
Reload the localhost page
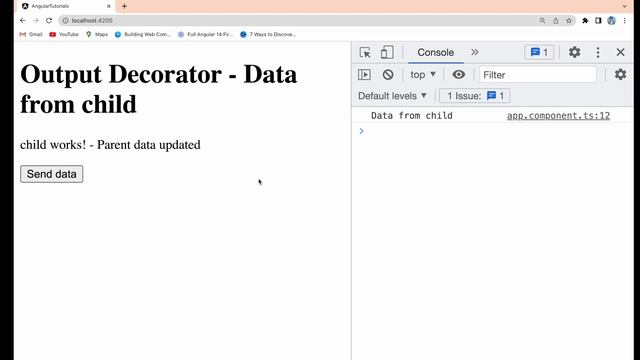(x=49, y=20)
